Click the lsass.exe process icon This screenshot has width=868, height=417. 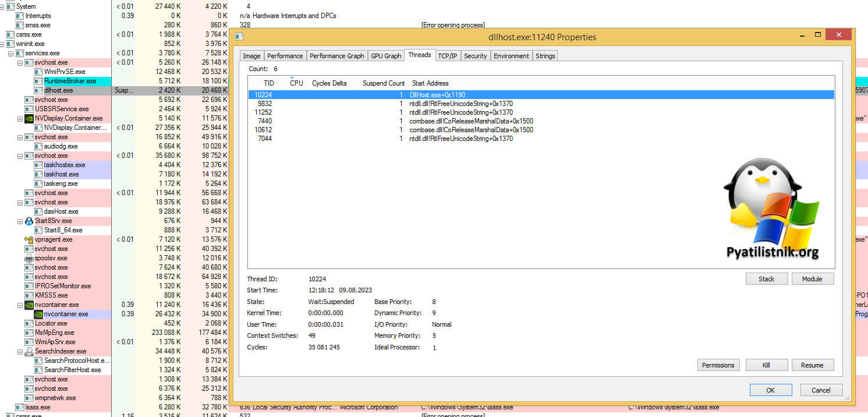point(20,407)
